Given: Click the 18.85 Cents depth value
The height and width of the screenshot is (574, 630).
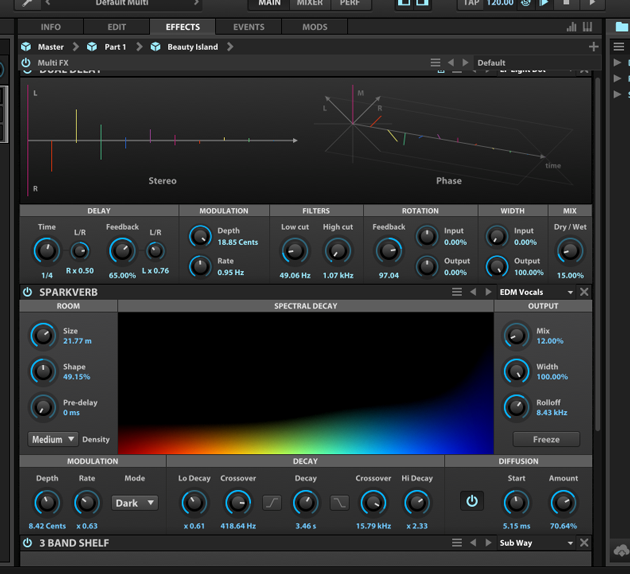Looking at the screenshot, I should (237, 242).
